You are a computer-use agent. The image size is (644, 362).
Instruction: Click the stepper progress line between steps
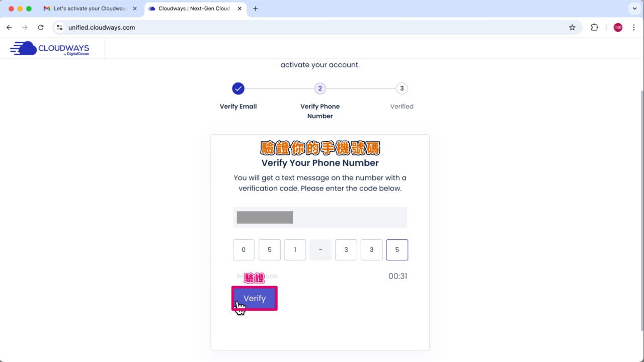tap(279, 88)
